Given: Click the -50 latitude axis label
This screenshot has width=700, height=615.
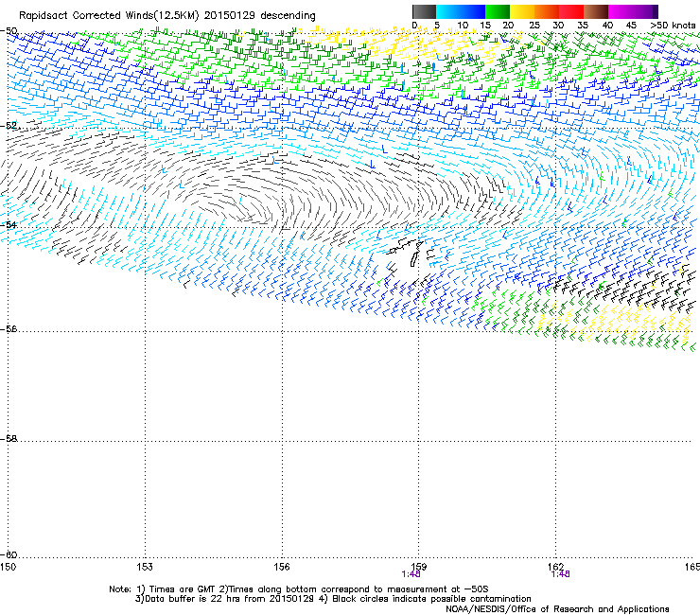Looking at the screenshot, I should 9,31.
